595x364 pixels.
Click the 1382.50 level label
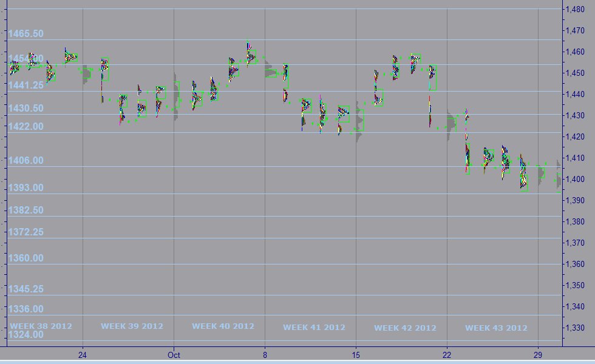click(x=25, y=210)
